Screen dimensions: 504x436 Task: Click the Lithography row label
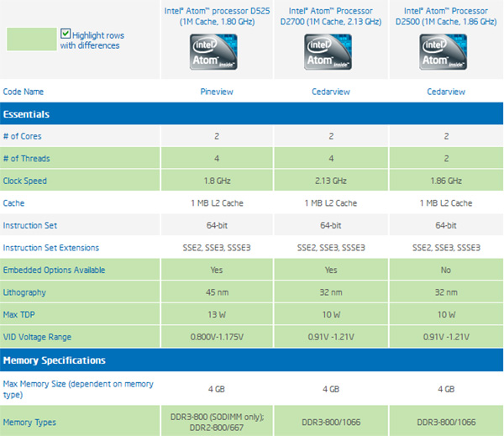[x=24, y=292]
